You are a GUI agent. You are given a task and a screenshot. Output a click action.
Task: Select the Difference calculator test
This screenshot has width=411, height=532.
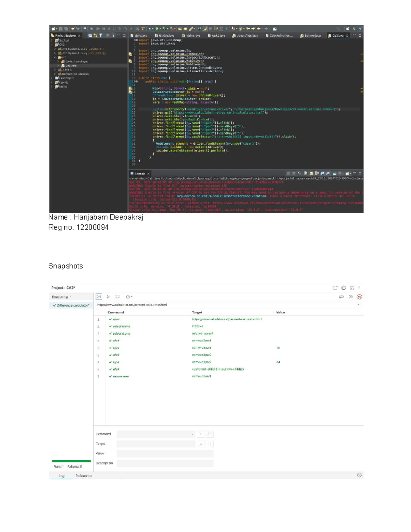point(71,305)
